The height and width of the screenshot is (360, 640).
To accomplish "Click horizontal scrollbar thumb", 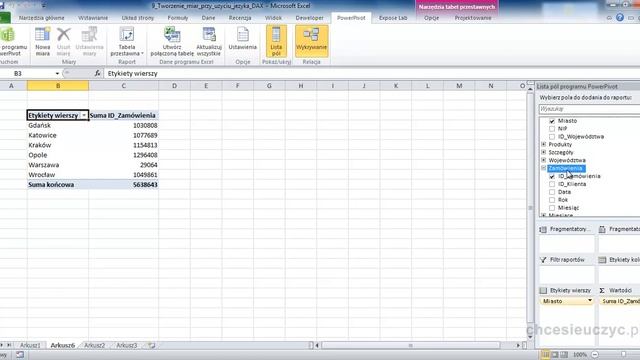I will [x=411, y=345].
